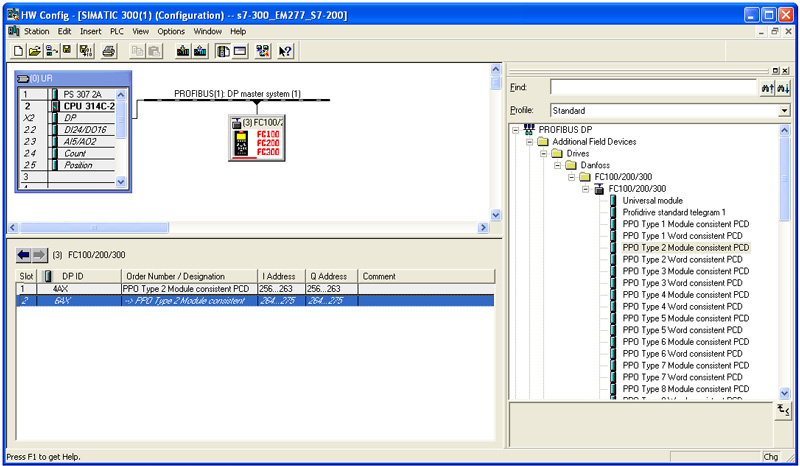Open the Window menu
Viewport: 800px width, 466px height.
coord(208,31)
